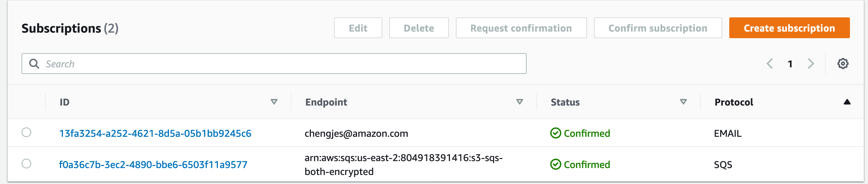
Task: Click Create subscription button
Action: point(789,28)
